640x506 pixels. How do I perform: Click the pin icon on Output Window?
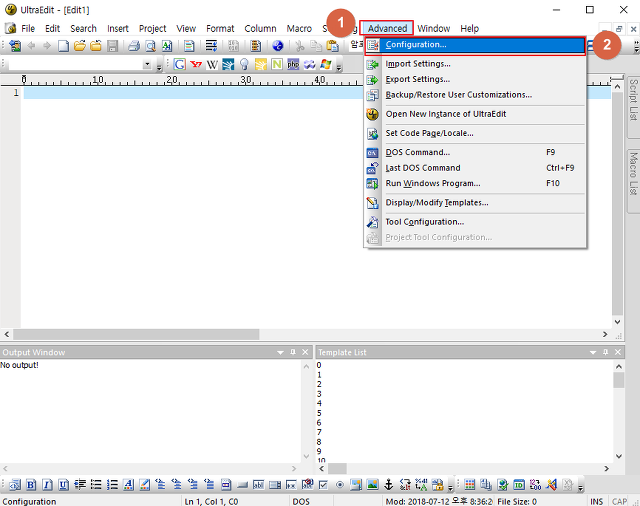[x=293, y=352]
